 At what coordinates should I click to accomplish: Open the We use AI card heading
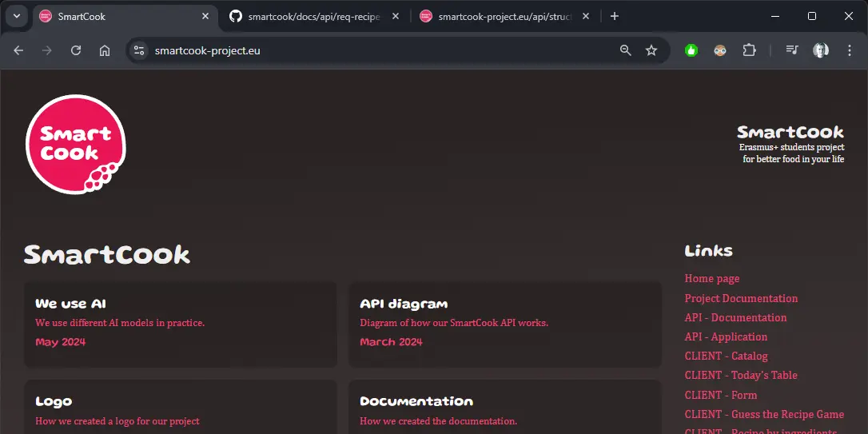[71, 304]
